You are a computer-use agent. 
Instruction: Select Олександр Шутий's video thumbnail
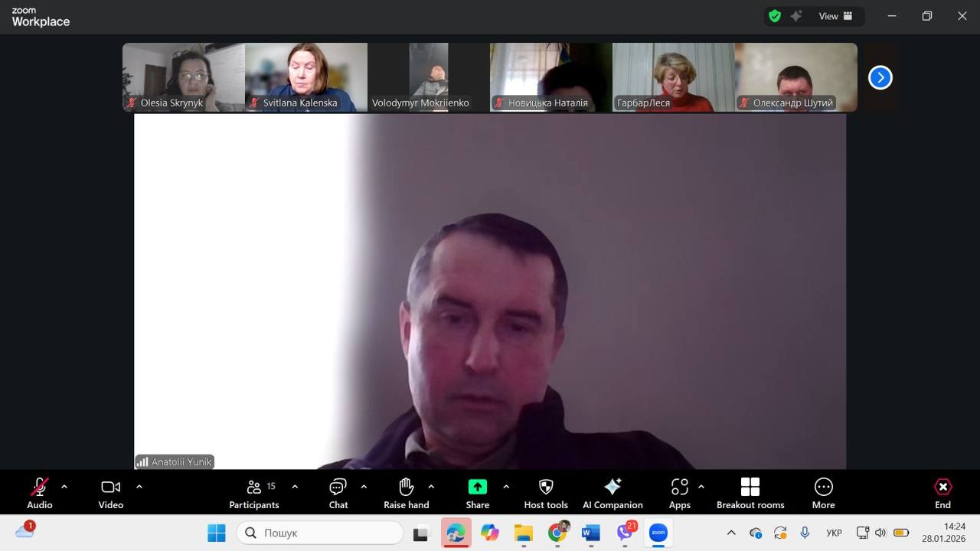tap(796, 77)
